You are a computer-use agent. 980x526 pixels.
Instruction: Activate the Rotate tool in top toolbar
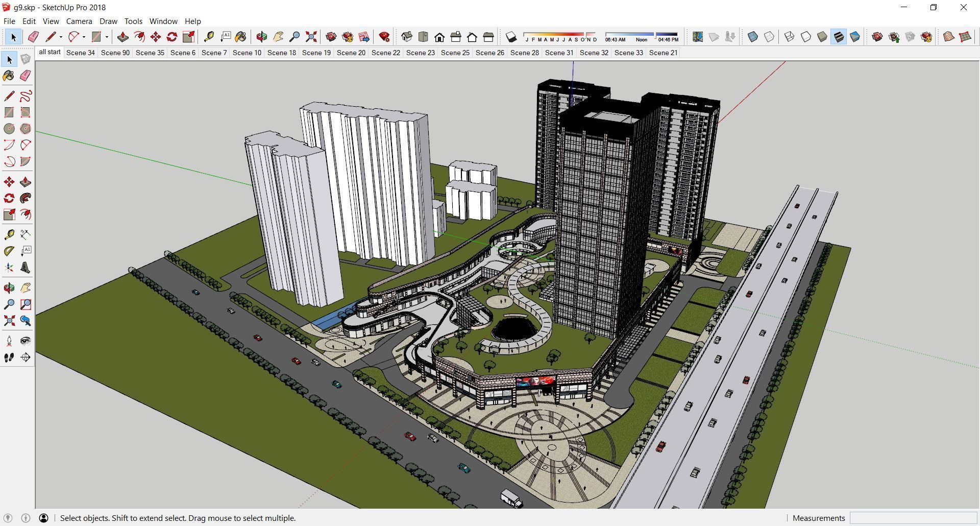(x=172, y=37)
